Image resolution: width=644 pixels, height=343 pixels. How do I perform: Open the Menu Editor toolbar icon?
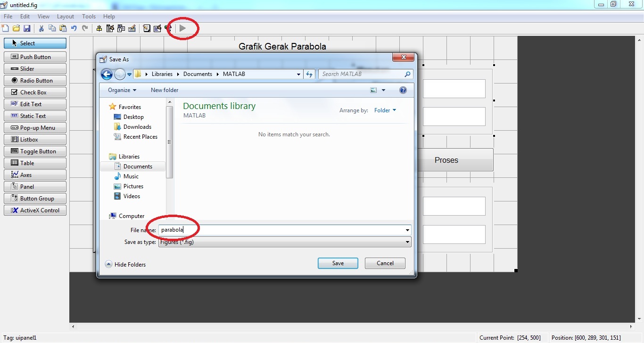click(x=110, y=28)
